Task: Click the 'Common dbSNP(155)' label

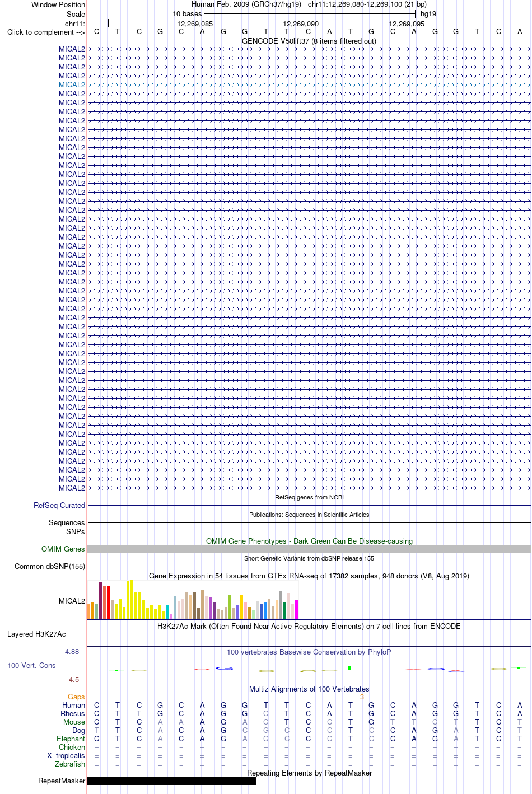Action: (x=50, y=566)
